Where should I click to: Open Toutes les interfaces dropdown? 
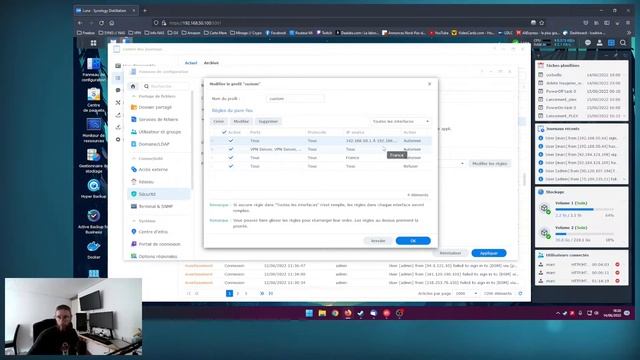coord(400,121)
